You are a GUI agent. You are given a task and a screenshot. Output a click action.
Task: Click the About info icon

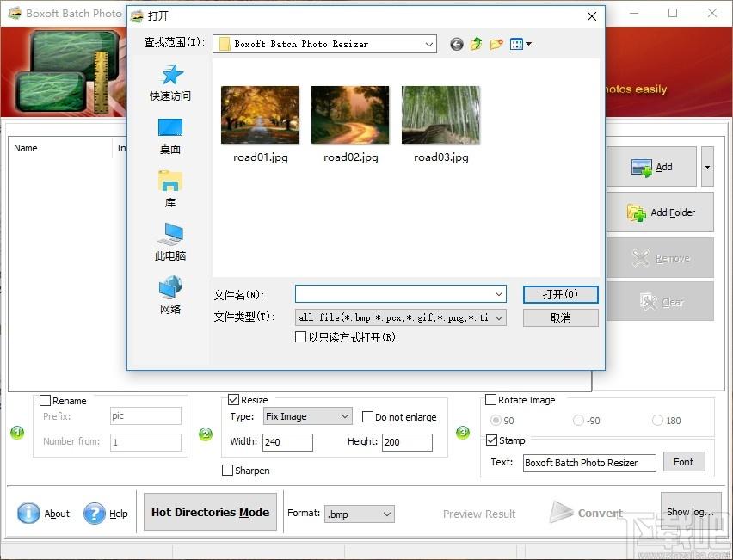28,513
